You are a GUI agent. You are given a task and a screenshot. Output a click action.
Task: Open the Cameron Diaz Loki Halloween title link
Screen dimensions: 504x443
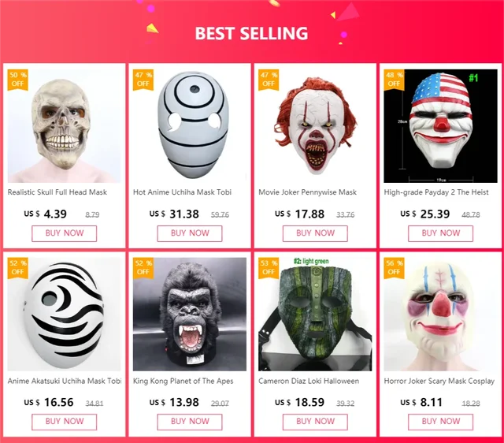[x=309, y=382]
